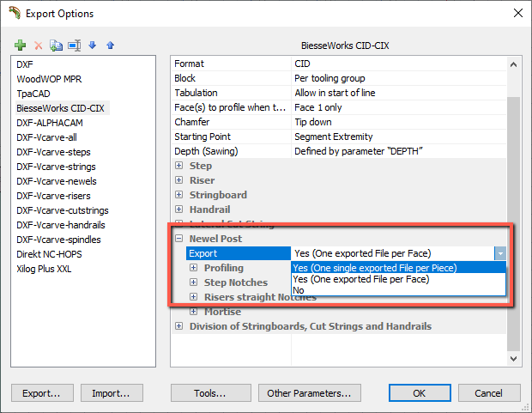Select DXF-Vcarve-all in the list

[x=46, y=137]
